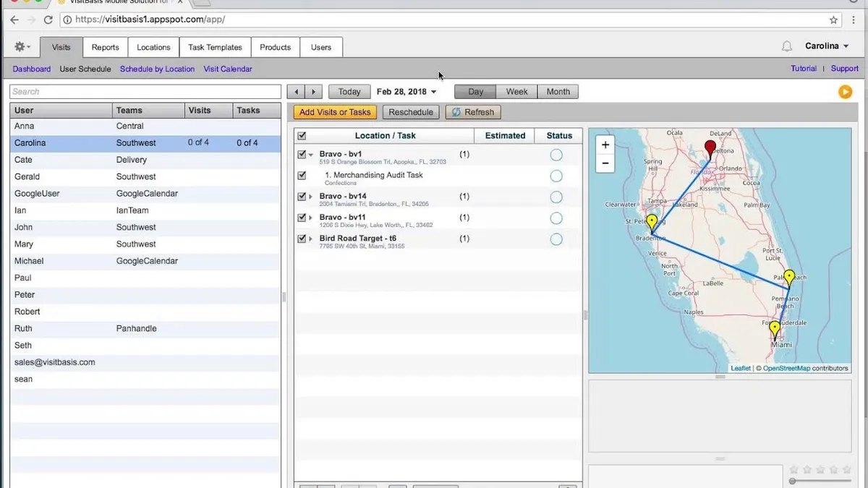Select the Week view tab
Screen dimensions: 868x488
[x=516, y=92]
